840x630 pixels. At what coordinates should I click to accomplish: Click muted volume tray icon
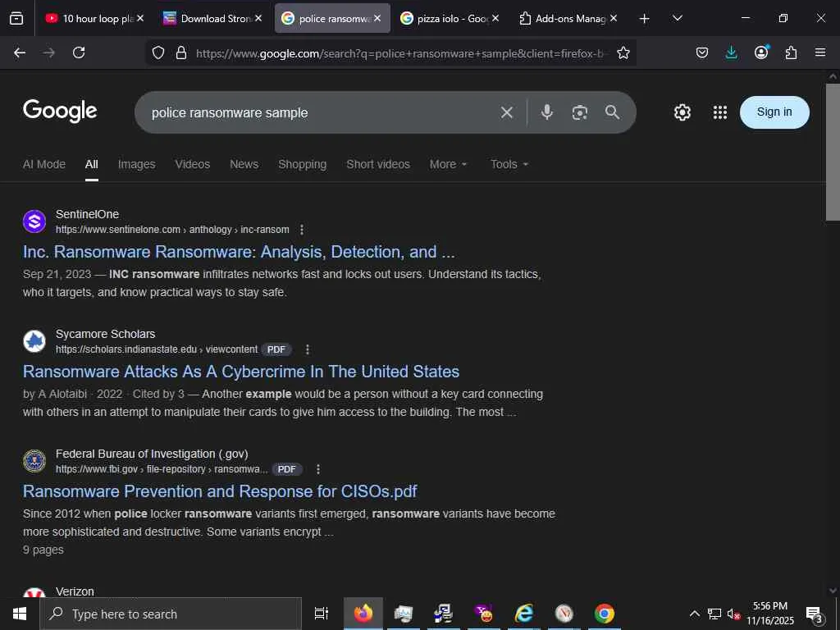pos(733,614)
